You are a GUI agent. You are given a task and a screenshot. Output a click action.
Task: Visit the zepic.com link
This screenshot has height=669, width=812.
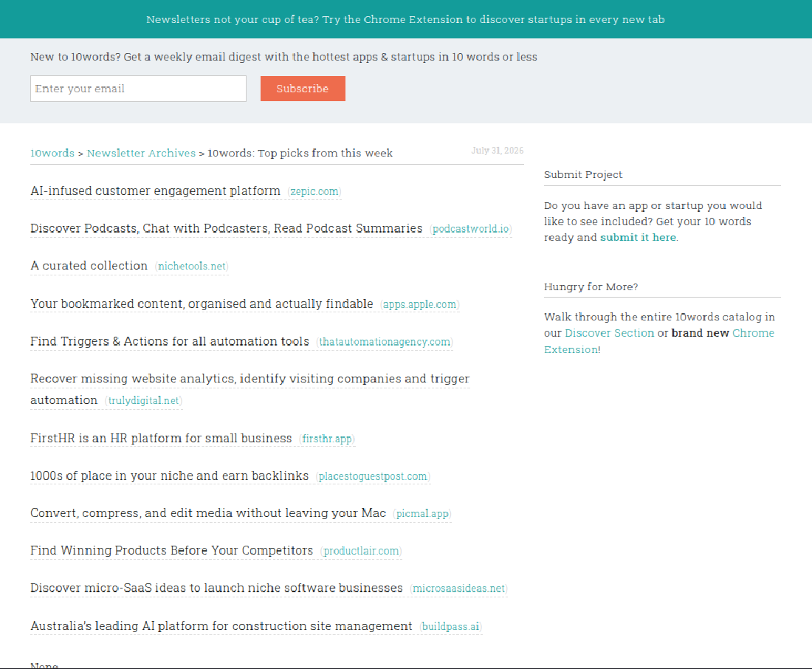click(x=314, y=191)
